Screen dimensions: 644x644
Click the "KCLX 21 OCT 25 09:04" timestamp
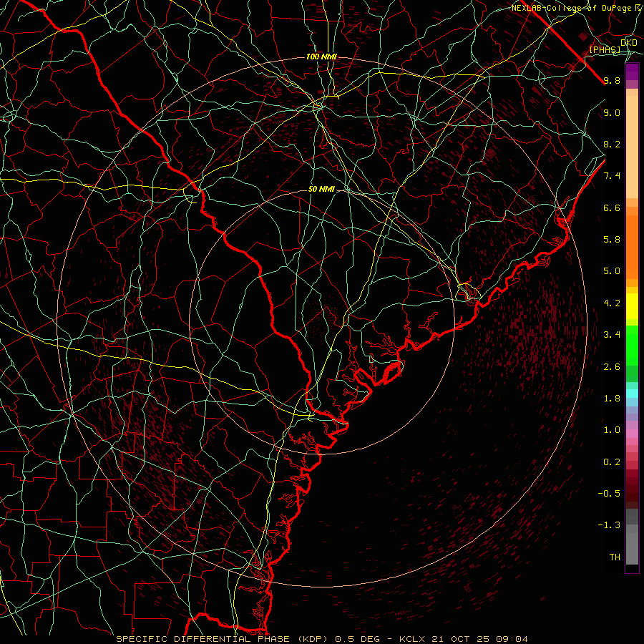pyautogui.click(x=465, y=639)
